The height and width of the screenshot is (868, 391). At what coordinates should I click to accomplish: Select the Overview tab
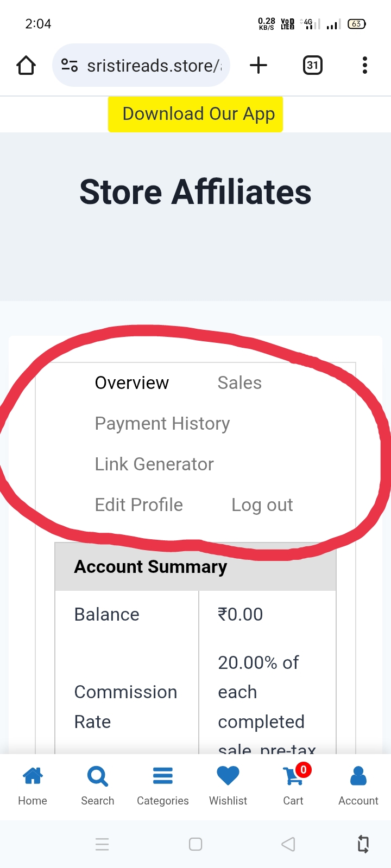(x=132, y=383)
